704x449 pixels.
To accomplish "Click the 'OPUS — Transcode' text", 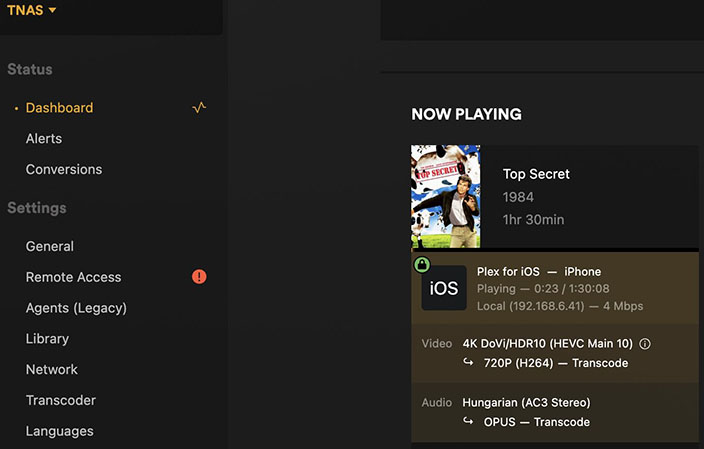I will tap(537, 422).
